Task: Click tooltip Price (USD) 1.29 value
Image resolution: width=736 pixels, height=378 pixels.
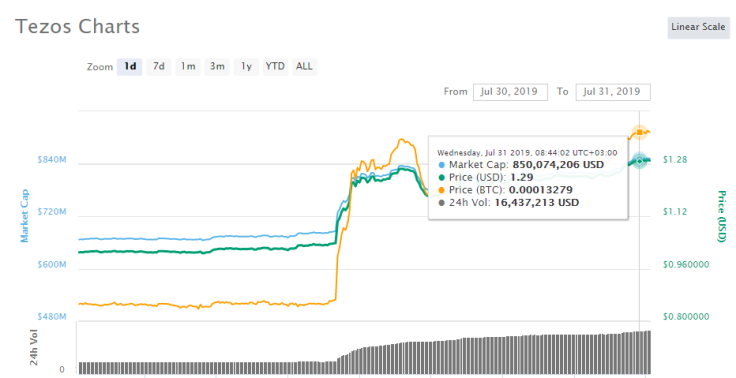Action: 521,177
